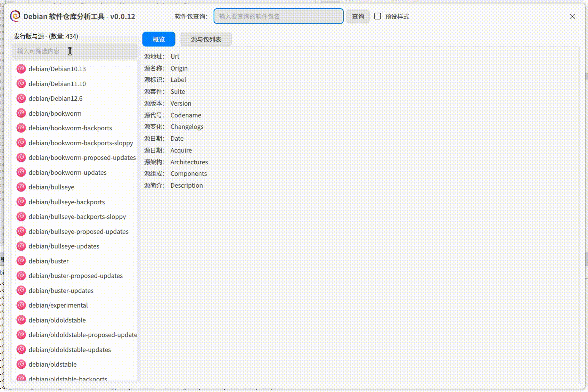Click the icon beside debian/bookworm-updates
This screenshot has width=588, height=392.
(21, 172)
